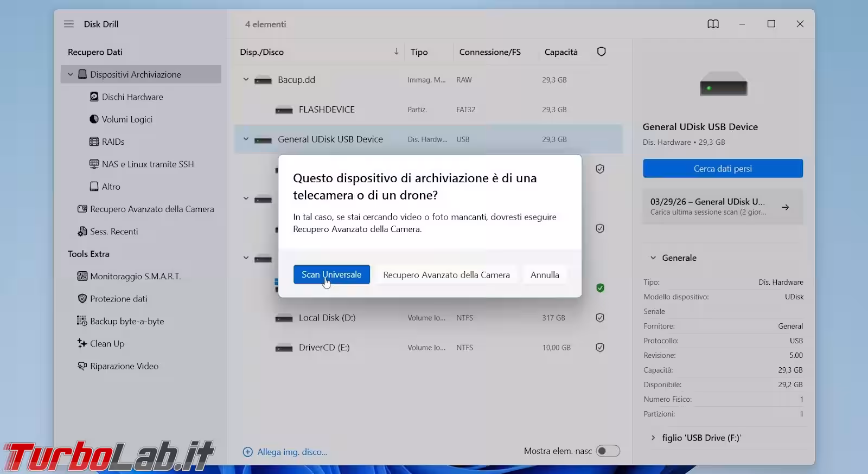
Task: Click the Protezione dati shield icon
Action: (82, 298)
